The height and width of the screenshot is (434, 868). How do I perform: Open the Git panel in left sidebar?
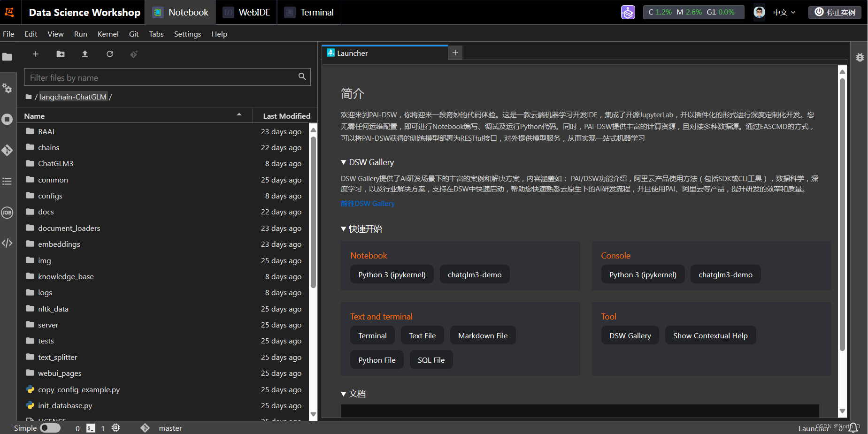[x=7, y=150]
